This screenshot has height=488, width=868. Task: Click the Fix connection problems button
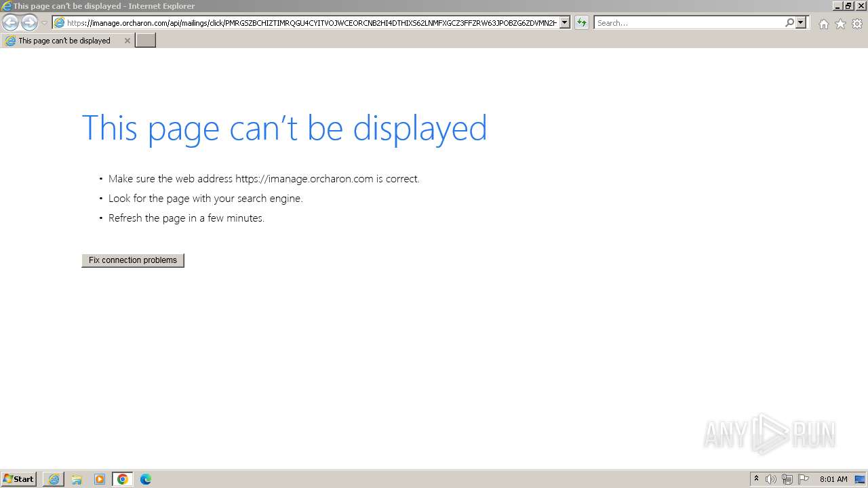[133, 260]
